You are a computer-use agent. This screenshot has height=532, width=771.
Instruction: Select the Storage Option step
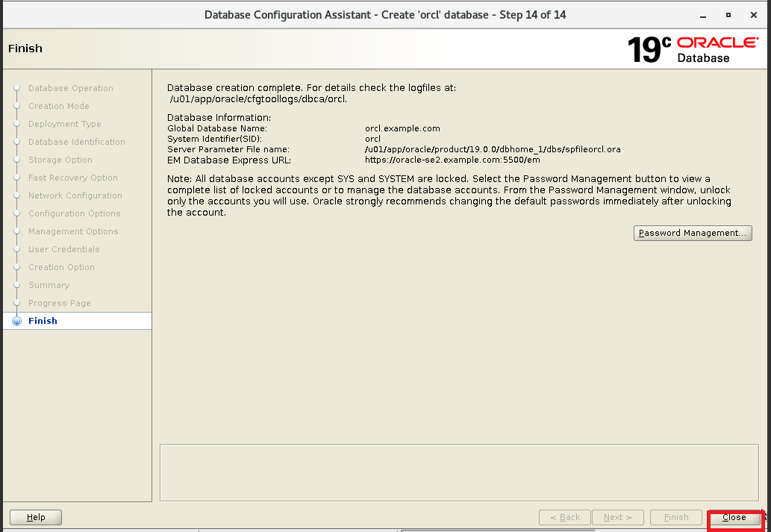point(60,160)
